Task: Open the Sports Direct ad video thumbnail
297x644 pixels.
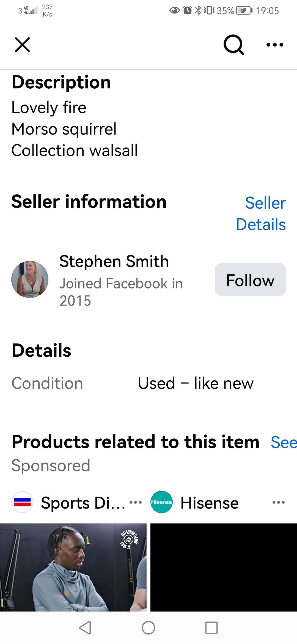Action: tap(73, 567)
